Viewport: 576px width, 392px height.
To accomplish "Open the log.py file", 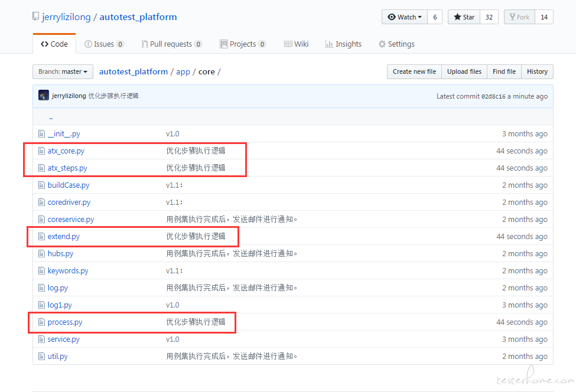I will (58, 288).
